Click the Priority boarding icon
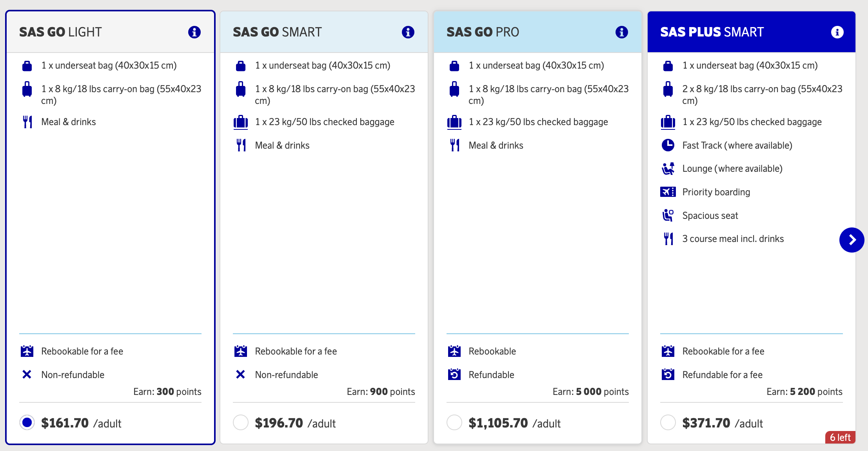 (668, 192)
